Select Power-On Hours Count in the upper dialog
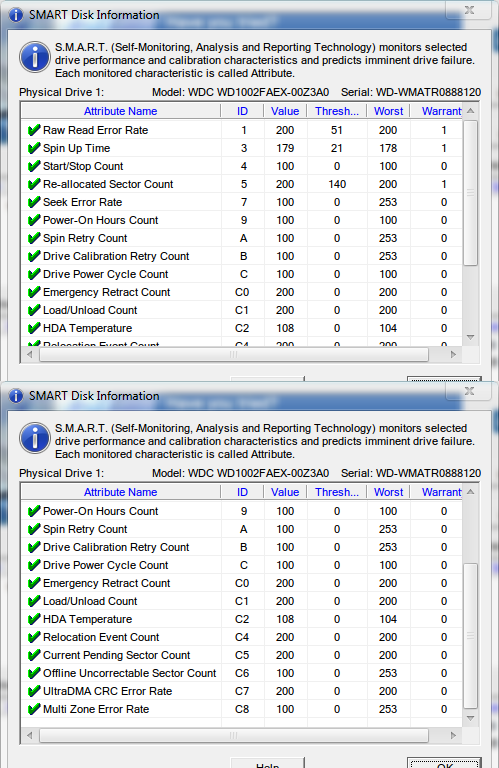Viewport: 499px width, 768px height. click(100, 220)
